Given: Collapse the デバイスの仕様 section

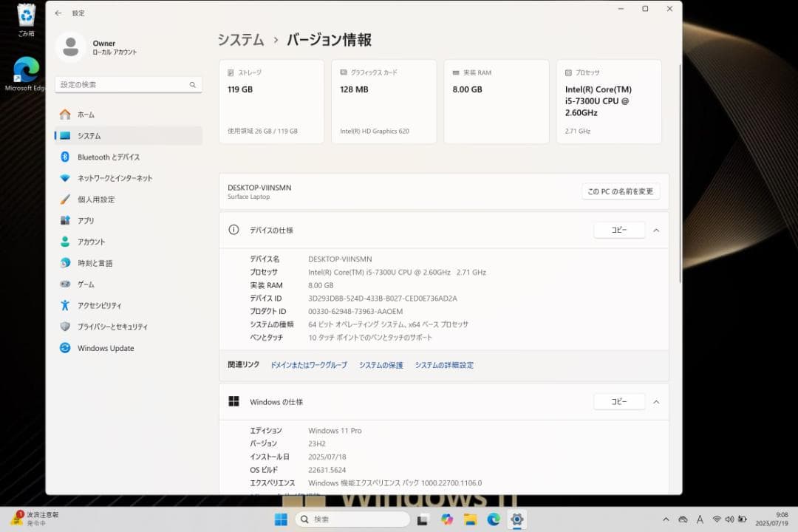Looking at the screenshot, I should click(x=656, y=230).
